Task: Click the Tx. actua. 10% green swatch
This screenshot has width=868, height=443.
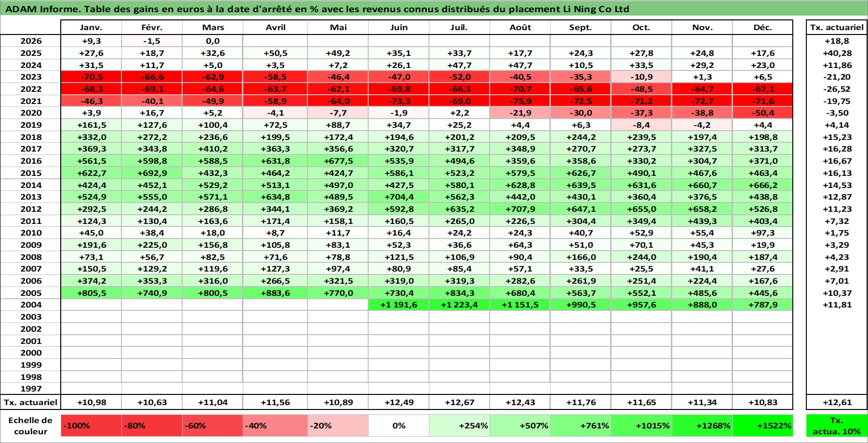Action: pyautogui.click(x=837, y=426)
